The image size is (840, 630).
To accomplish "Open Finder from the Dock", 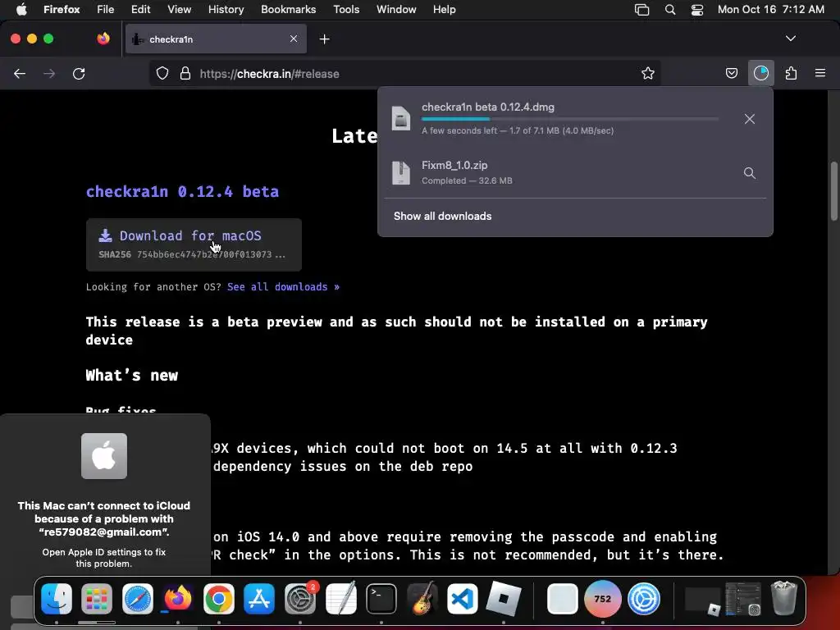I will [x=57, y=598].
